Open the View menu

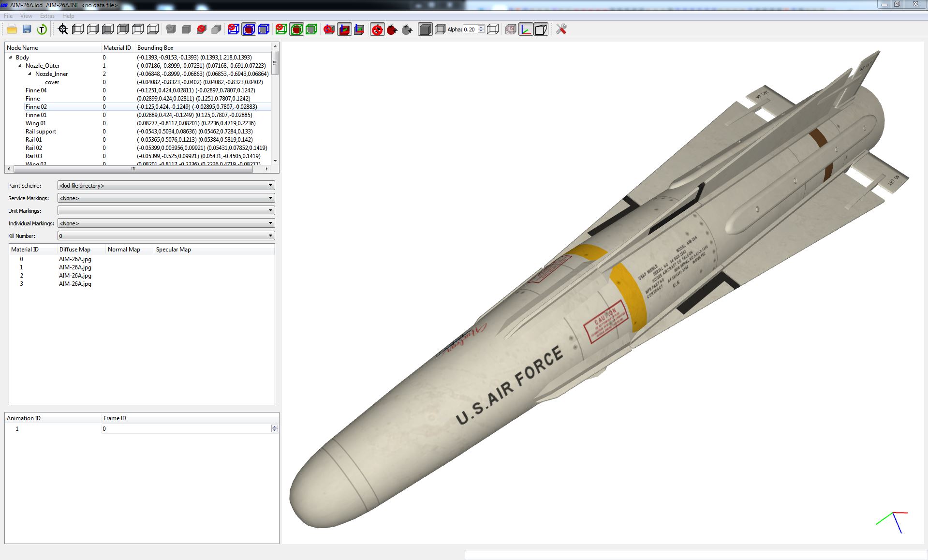(26, 16)
